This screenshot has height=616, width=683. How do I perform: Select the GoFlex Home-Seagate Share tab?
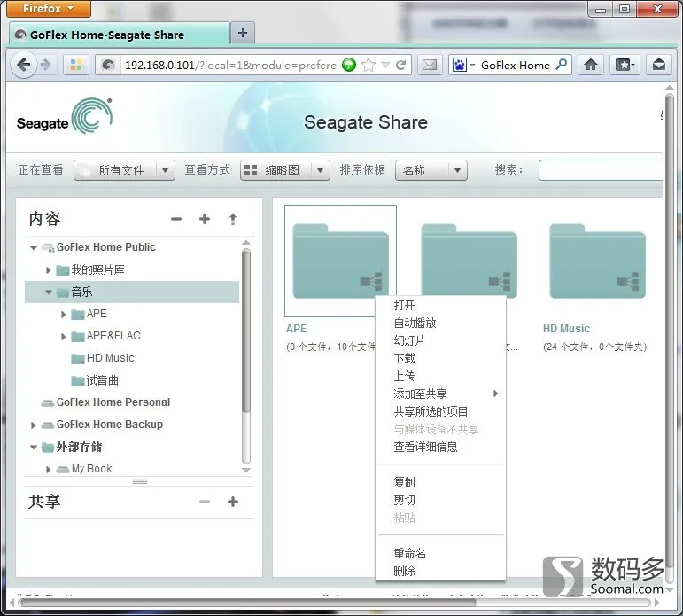(x=119, y=35)
